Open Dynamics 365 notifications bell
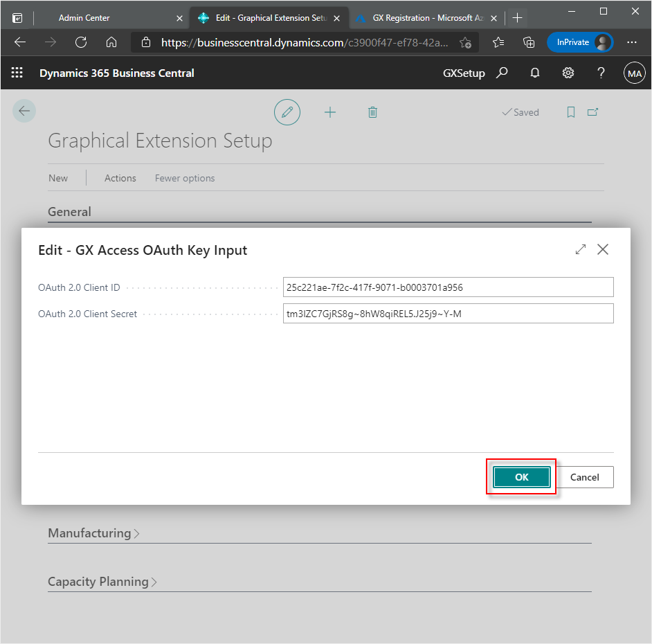This screenshot has width=652, height=644. click(534, 73)
